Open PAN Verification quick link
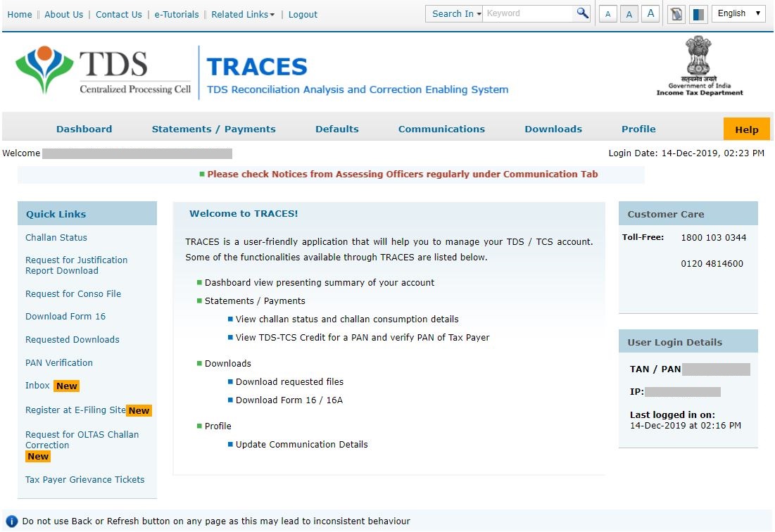The width and height of the screenshot is (775, 532). [59, 363]
